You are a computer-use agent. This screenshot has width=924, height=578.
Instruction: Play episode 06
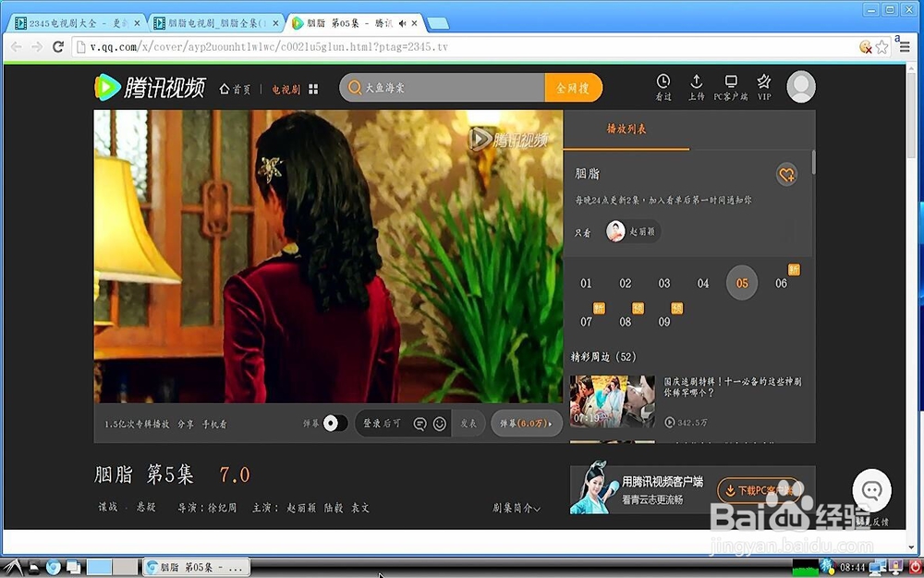(x=781, y=284)
